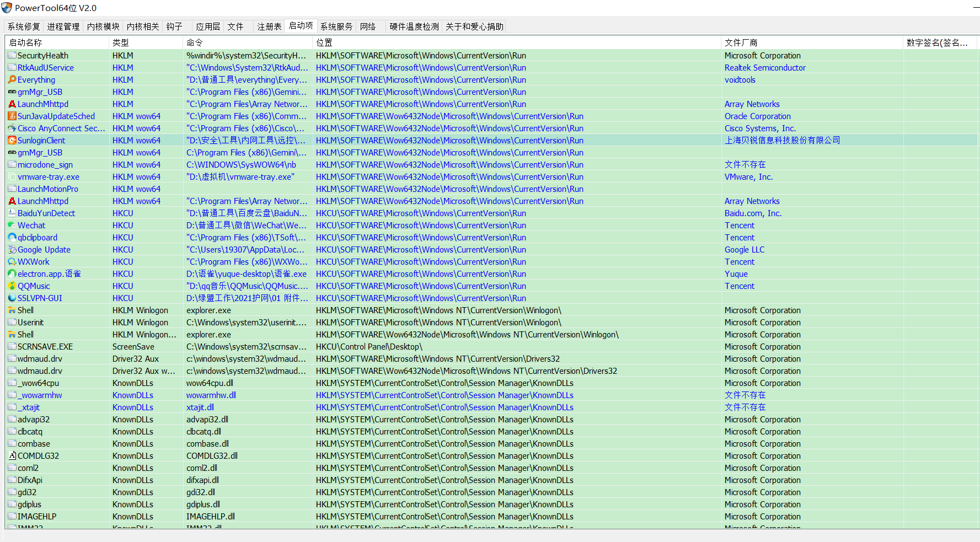Select the BaiduYunDetect entry name

(x=46, y=213)
